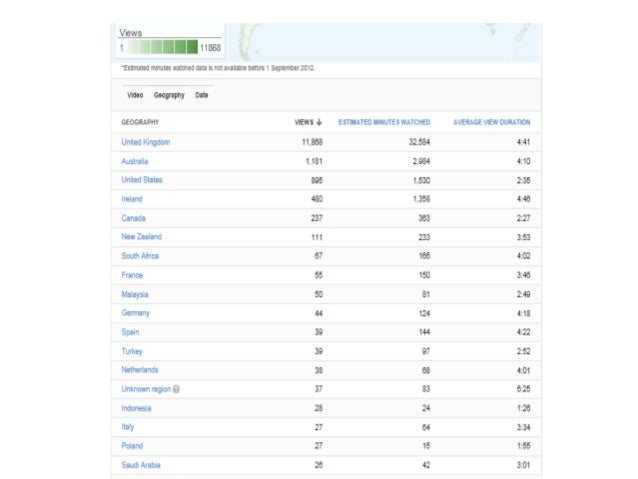Click United Kingdom average duration 4:41
Viewport: 638px width, 479px height.
524,142
